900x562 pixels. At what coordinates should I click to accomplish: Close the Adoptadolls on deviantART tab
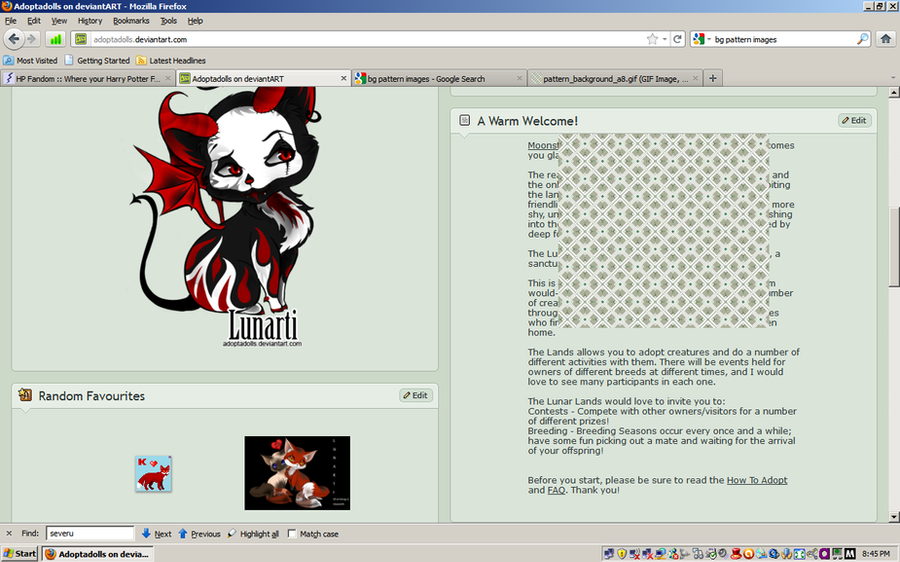click(343, 79)
